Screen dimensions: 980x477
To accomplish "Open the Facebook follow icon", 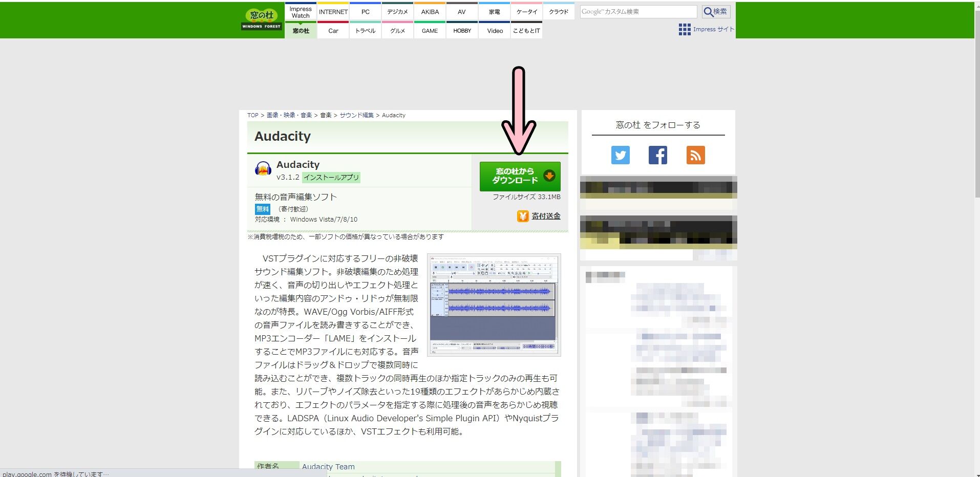I will point(657,155).
